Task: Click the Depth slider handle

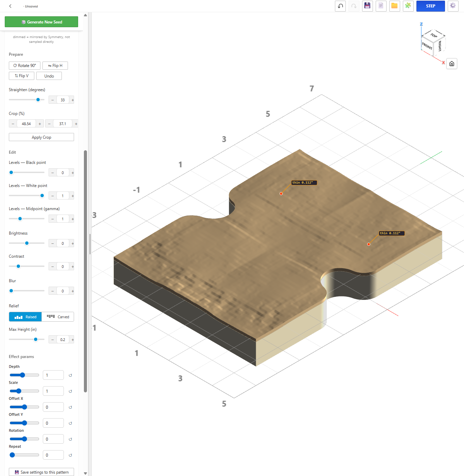Action: [22, 375]
